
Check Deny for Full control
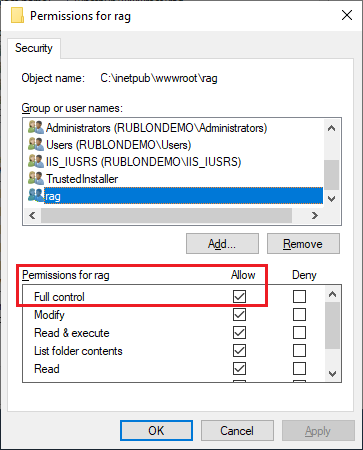(x=299, y=296)
